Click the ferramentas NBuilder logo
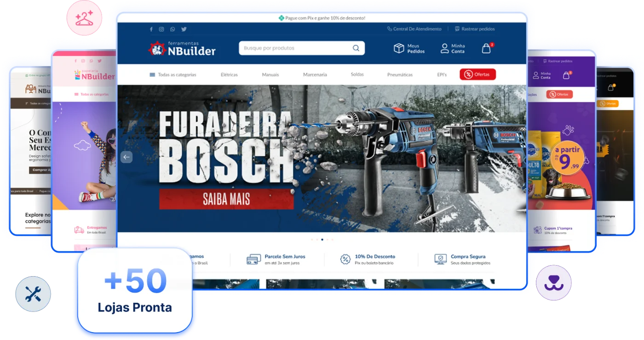 [x=182, y=48]
